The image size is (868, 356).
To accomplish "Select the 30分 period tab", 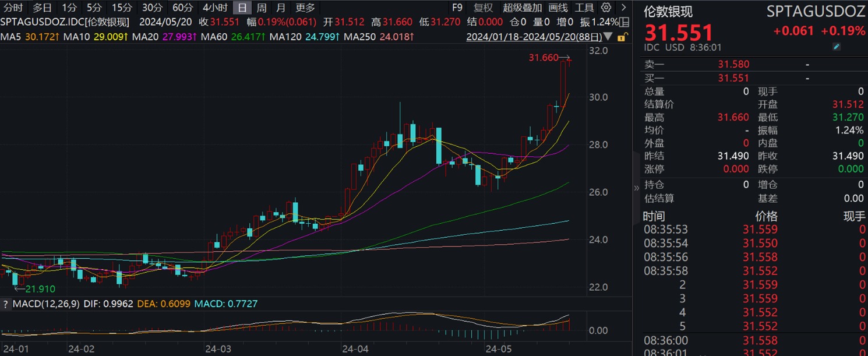I will 152,8.
